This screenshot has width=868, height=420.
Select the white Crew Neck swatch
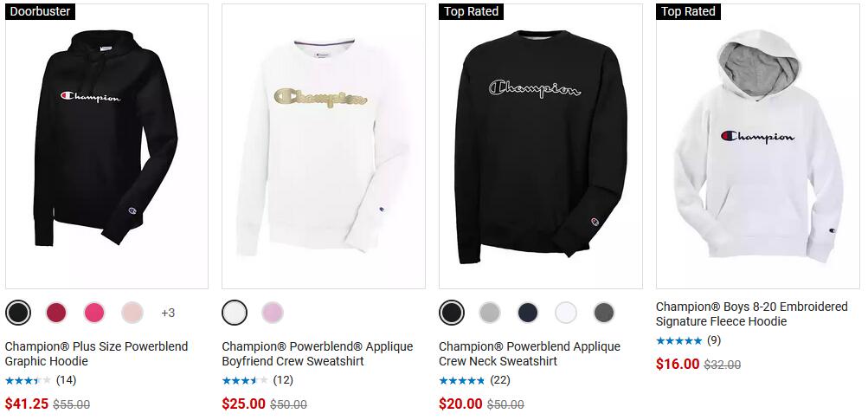(x=566, y=313)
